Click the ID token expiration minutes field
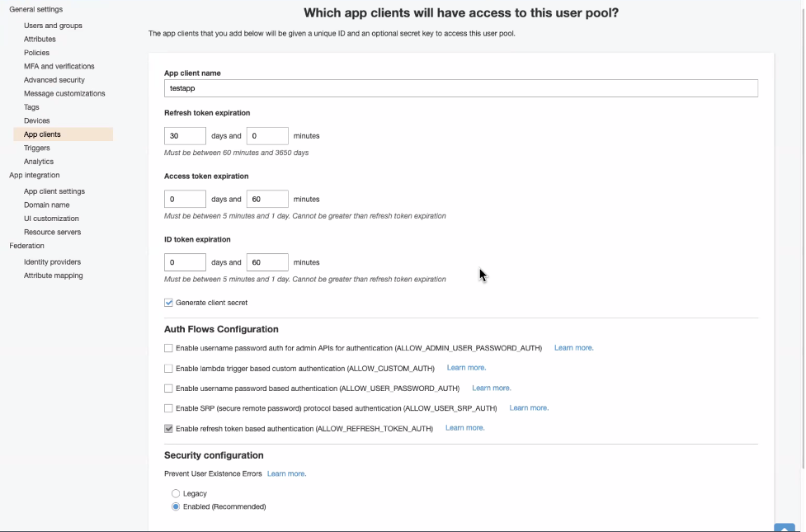The image size is (806, 532). [267, 262]
